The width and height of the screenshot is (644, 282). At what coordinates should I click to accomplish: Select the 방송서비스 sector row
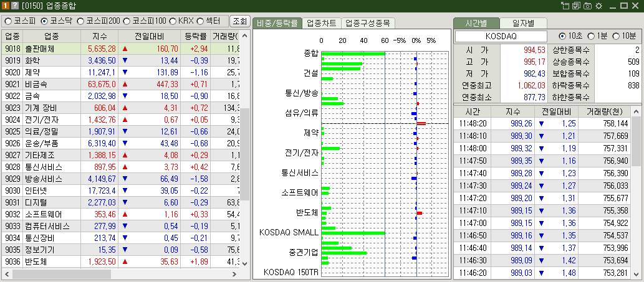[121, 179]
